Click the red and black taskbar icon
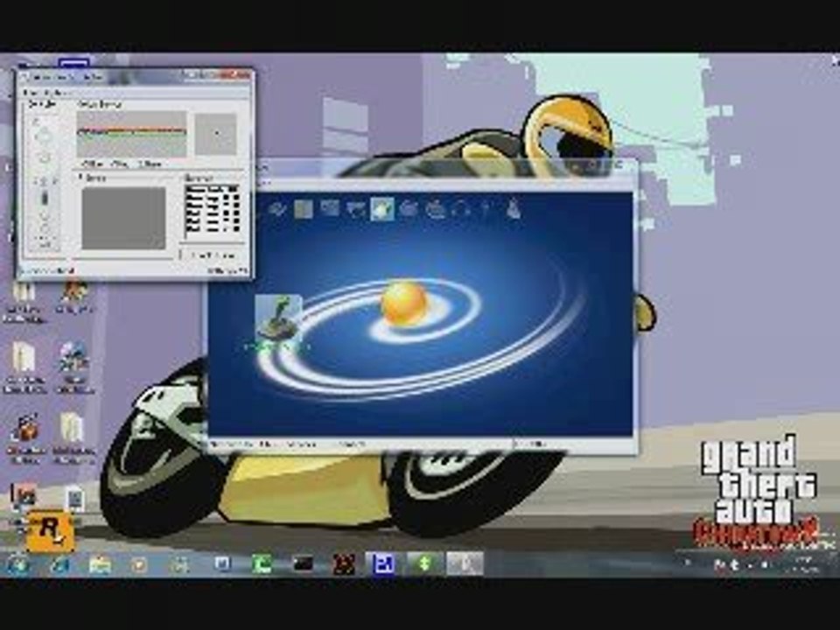Image resolution: width=840 pixels, height=630 pixels. click(x=343, y=564)
